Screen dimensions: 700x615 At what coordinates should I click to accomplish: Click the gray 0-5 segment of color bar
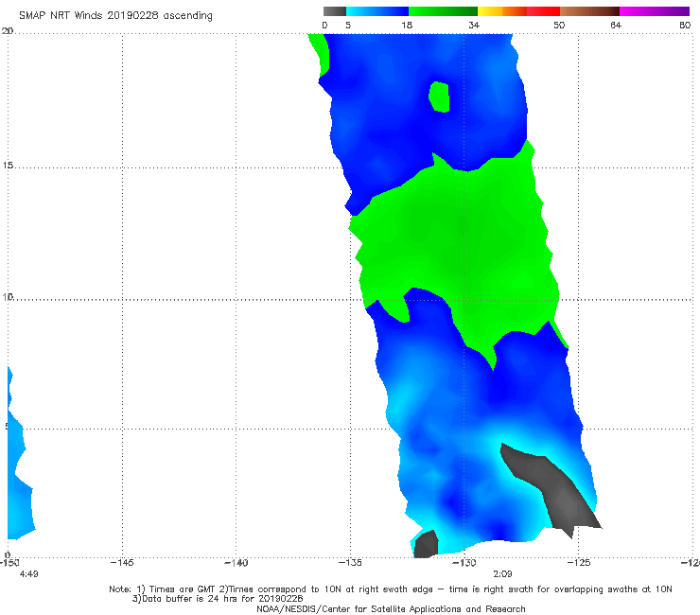coord(334,11)
